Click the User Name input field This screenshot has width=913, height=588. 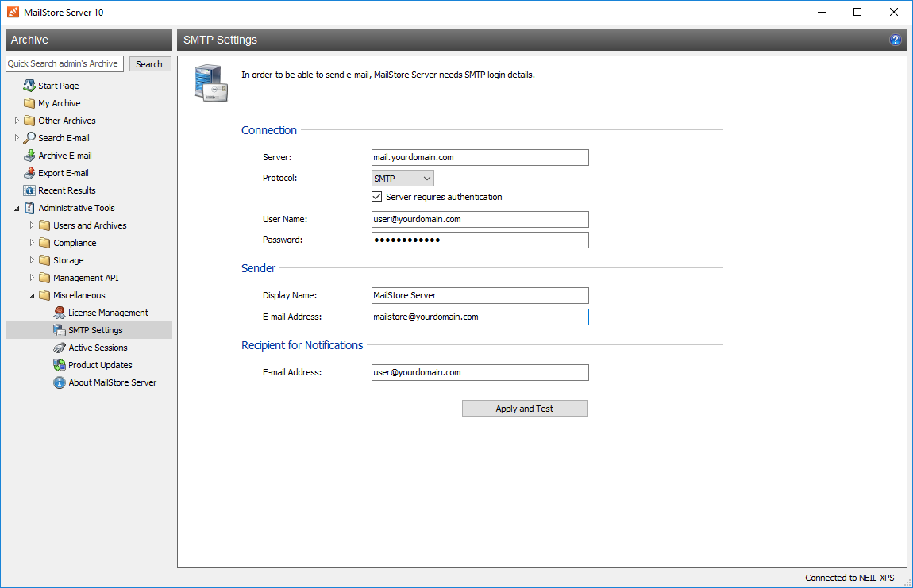pyautogui.click(x=480, y=219)
